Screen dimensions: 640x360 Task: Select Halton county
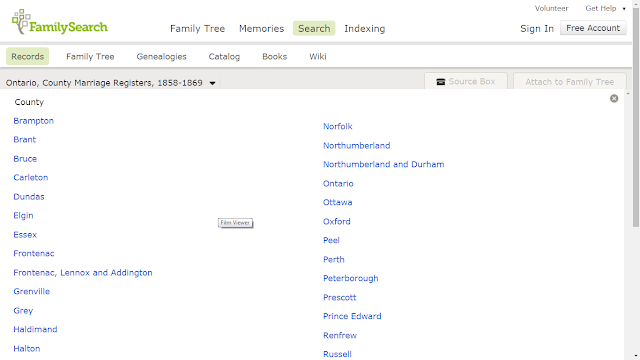tap(27, 349)
